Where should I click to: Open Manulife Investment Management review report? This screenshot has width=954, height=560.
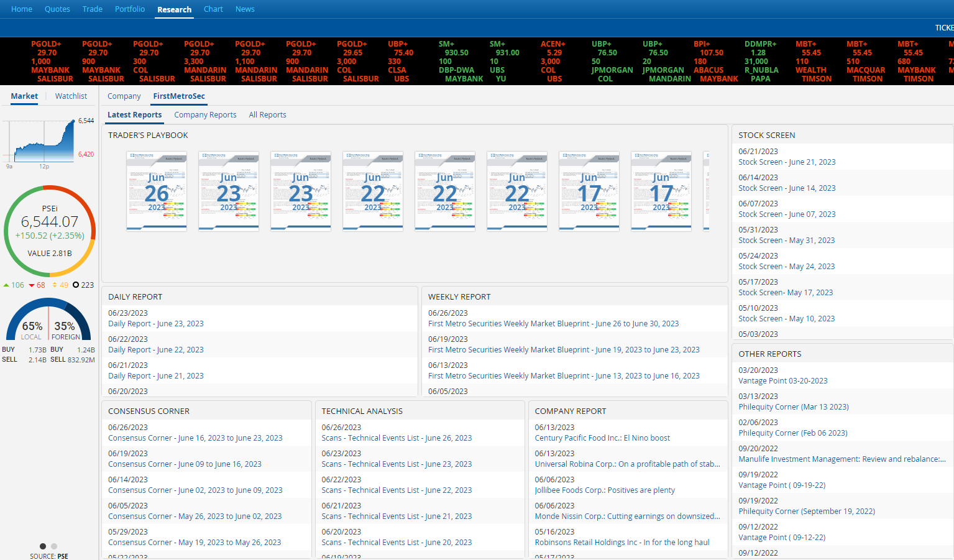[842, 459]
